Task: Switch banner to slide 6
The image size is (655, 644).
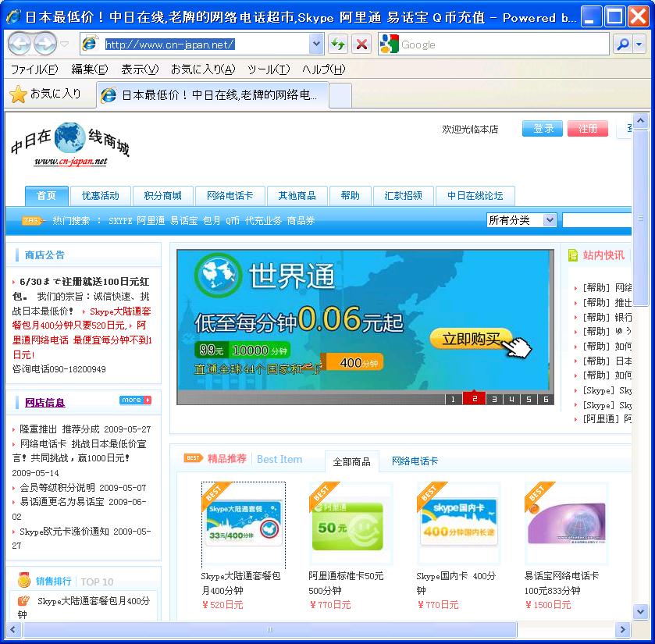Action: (546, 399)
